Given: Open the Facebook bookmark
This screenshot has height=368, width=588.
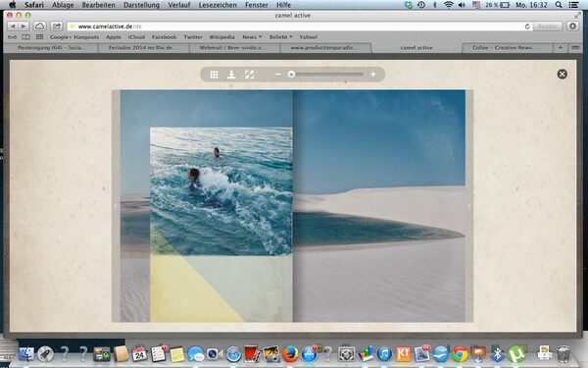Looking at the screenshot, I should (x=165, y=37).
